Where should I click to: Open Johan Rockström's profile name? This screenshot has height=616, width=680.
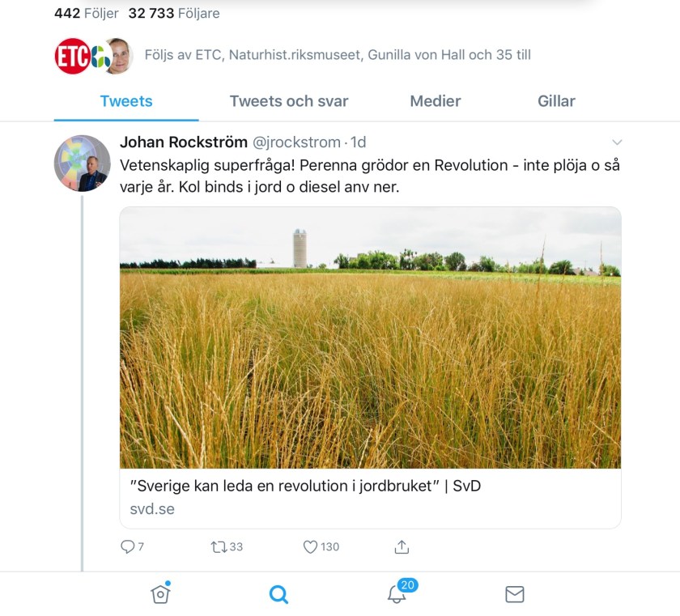pos(185,141)
